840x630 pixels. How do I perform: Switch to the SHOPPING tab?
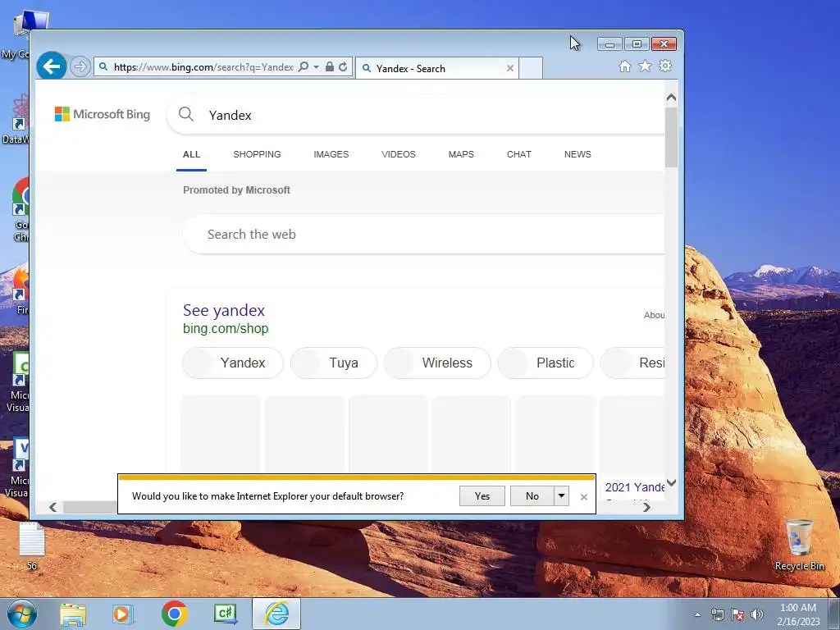257,154
